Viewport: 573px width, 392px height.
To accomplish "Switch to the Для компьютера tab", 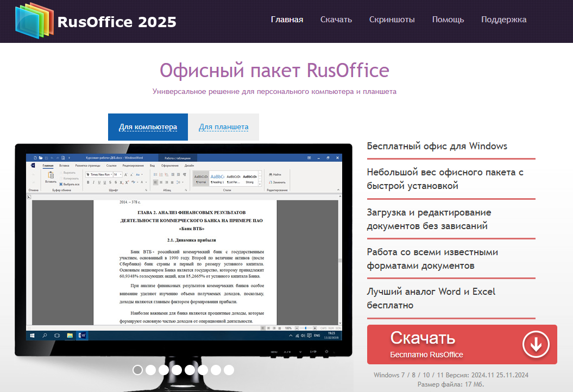I will pos(148,127).
